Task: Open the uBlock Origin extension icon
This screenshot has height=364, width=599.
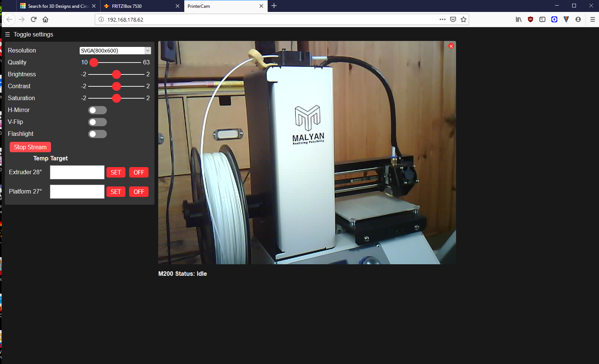Action: 530,20
